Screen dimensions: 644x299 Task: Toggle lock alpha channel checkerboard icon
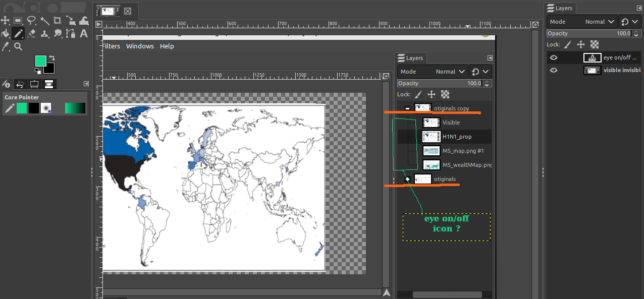pyautogui.click(x=594, y=44)
